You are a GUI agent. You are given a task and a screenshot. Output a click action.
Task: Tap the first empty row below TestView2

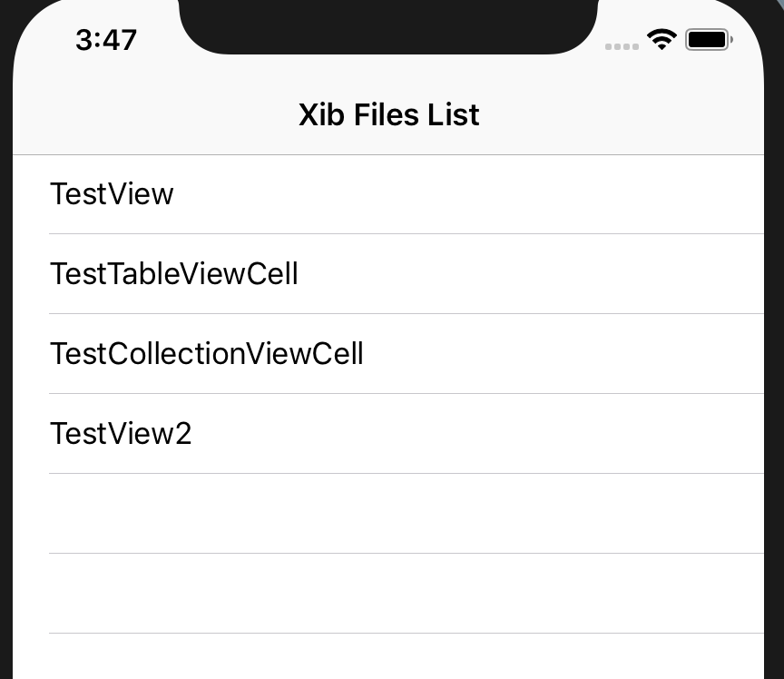(388, 514)
